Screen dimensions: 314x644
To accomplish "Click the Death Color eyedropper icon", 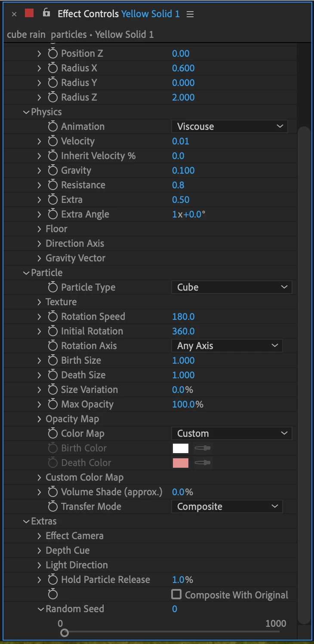I will pyautogui.click(x=203, y=463).
